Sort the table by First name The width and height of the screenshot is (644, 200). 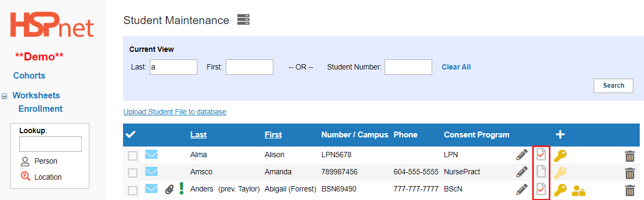pyautogui.click(x=273, y=135)
